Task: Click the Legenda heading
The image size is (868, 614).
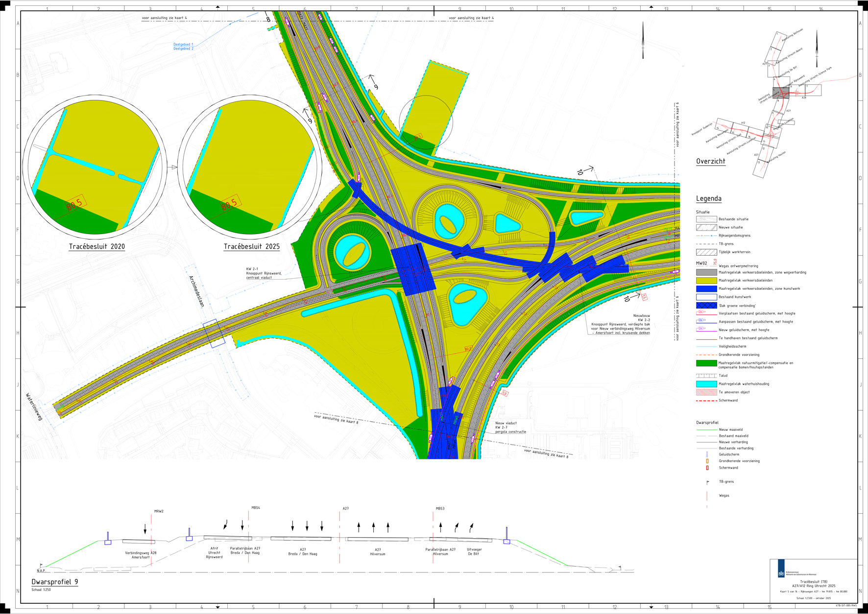Action: click(708, 198)
